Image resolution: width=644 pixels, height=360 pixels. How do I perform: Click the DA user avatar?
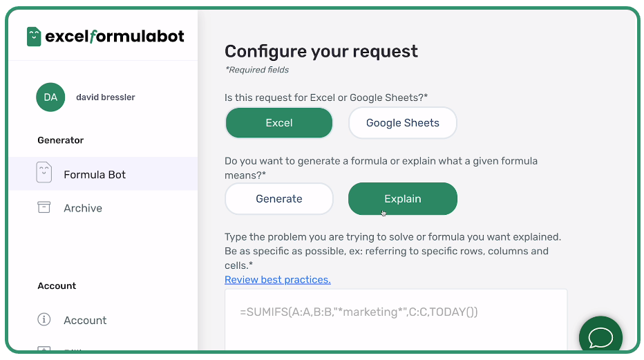coord(50,97)
